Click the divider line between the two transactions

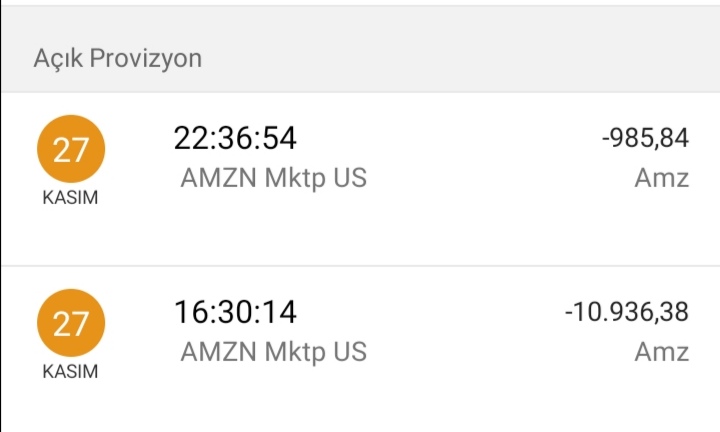[360, 265]
